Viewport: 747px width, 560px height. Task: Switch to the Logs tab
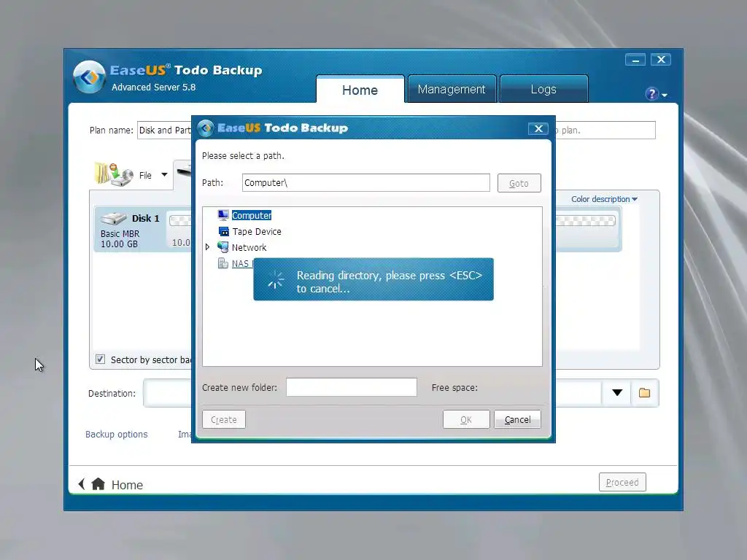tap(543, 89)
